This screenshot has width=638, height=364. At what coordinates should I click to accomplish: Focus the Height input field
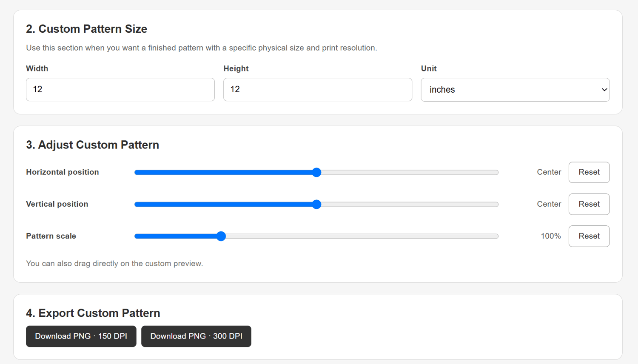(x=318, y=89)
